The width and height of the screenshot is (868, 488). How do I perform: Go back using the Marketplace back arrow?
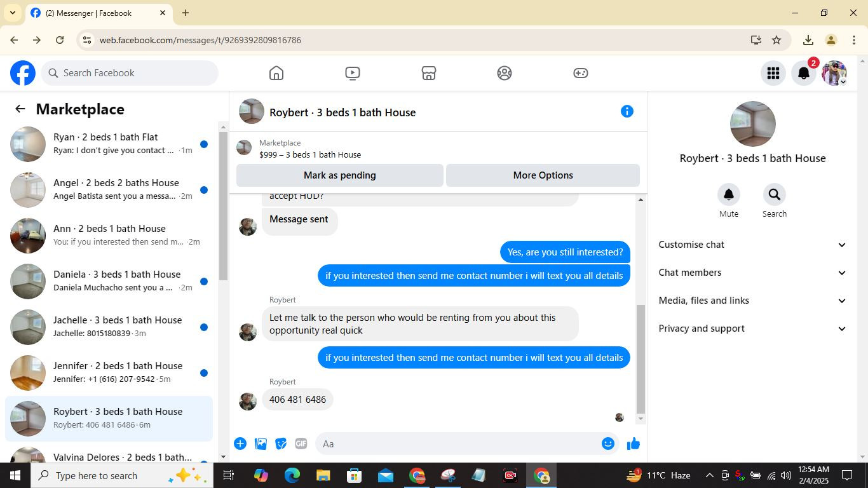pos(20,109)
